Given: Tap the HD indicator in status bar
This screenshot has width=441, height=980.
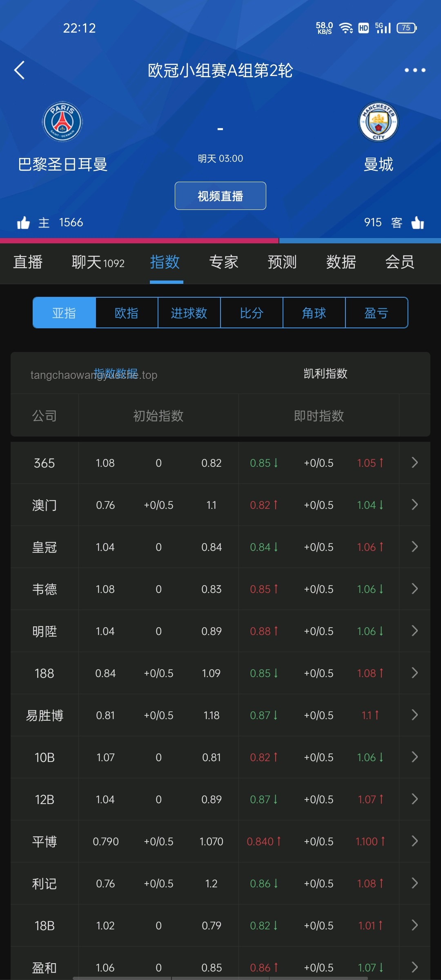Looking at the screenshot, I should coord(363,28).
